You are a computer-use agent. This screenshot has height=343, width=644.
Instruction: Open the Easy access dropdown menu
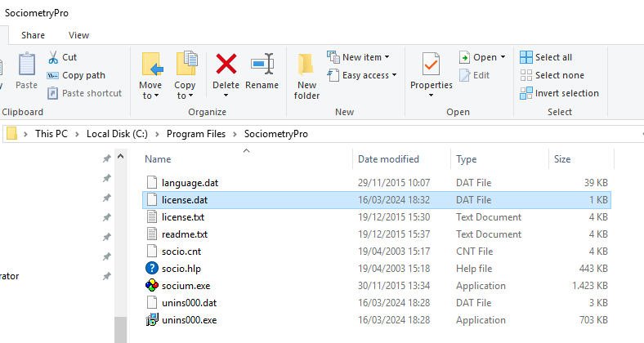click(394, 75)
